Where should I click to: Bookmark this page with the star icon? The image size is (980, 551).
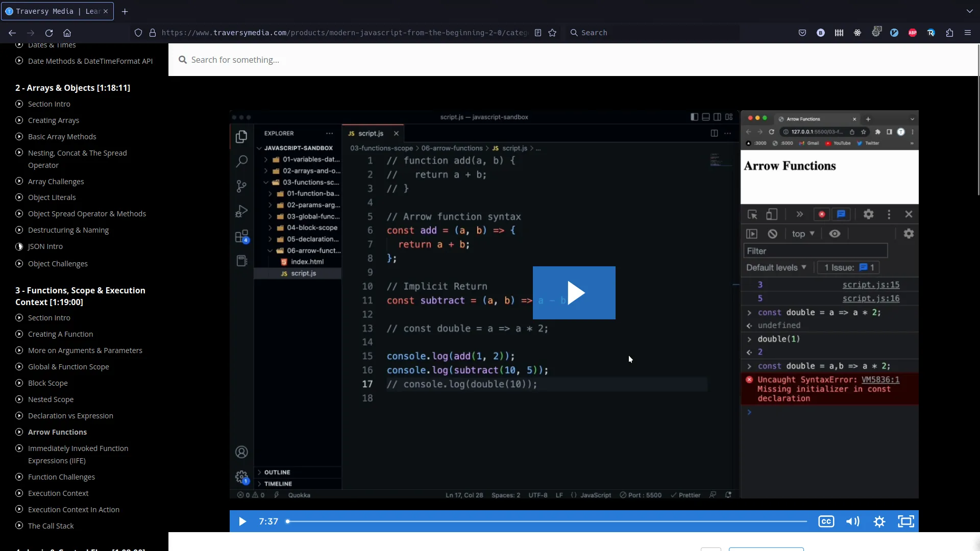point(552,33)
